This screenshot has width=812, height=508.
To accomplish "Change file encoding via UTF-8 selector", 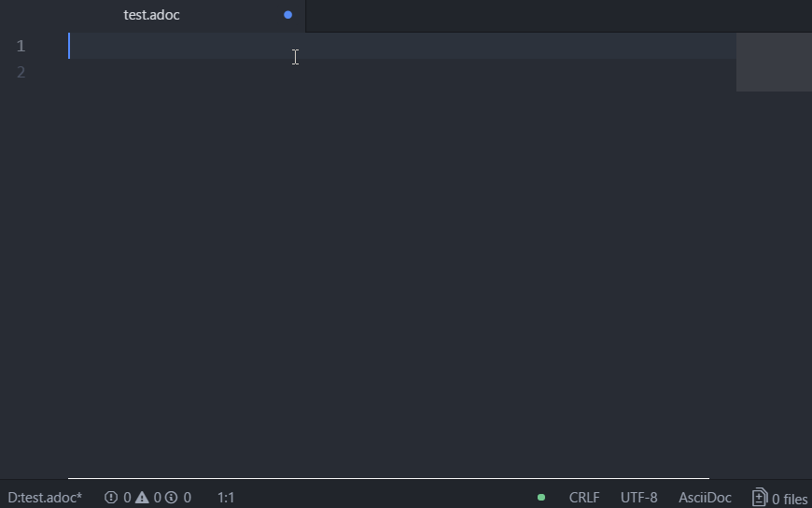I will (x=639, y=498).
